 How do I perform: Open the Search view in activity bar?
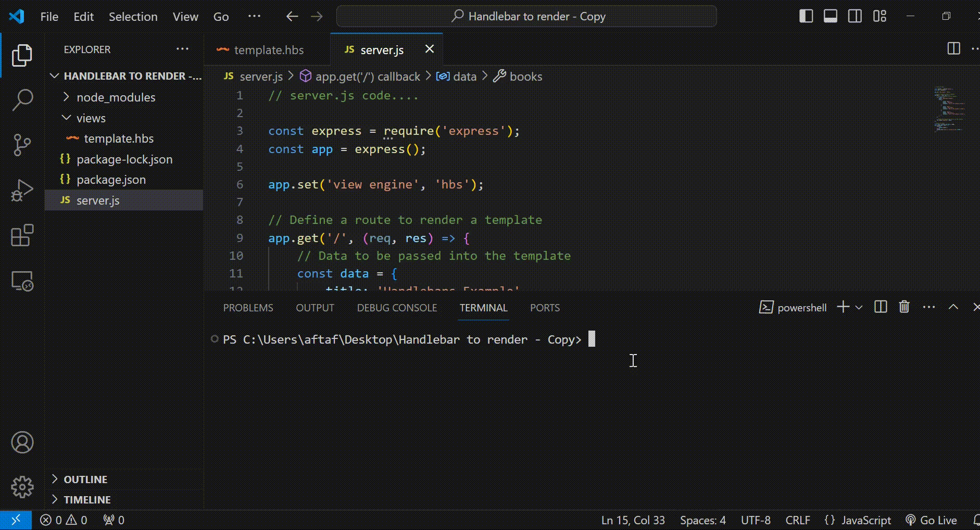pos(22,99)
